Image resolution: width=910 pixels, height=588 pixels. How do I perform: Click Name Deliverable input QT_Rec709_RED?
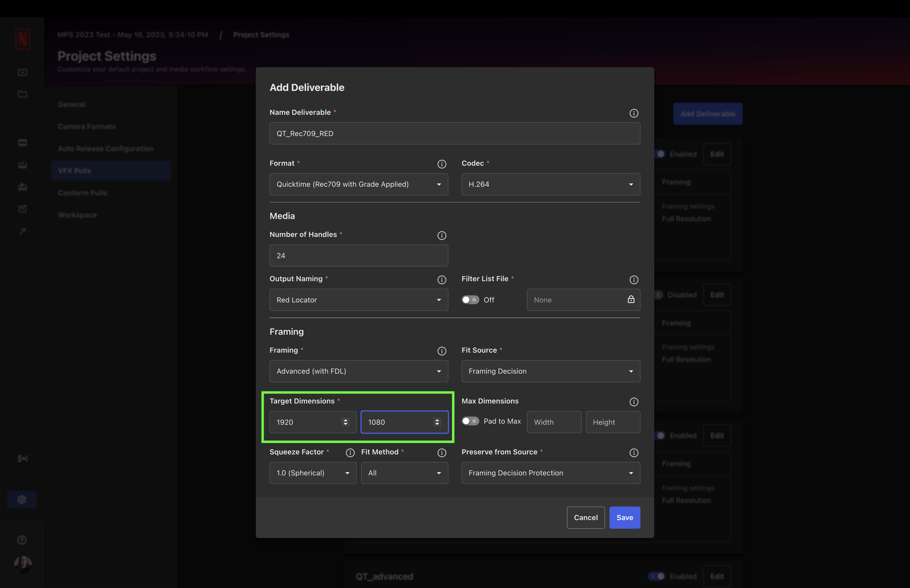tap(454, 133)
